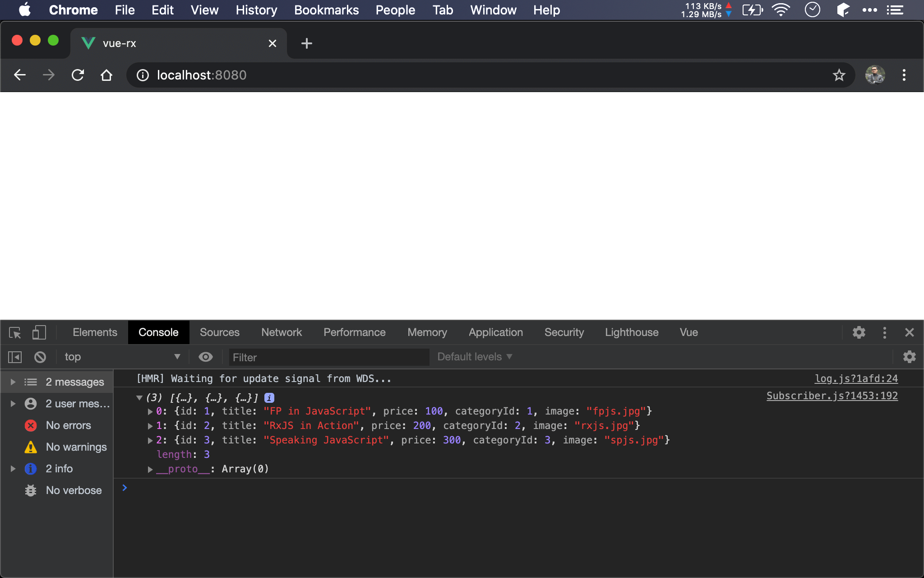The height and width of the screenshot is (578, 924).
Task: Click the Security panel icon
Action: click(564, 331)
